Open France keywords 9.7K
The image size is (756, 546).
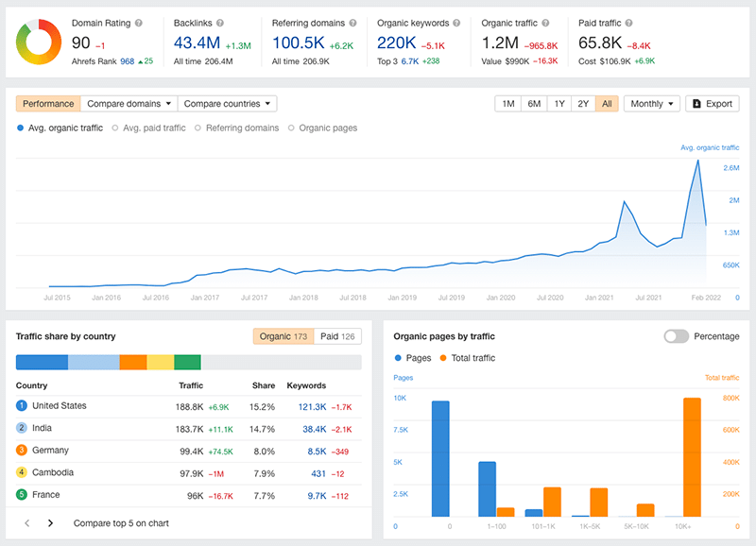coord(317,495)
